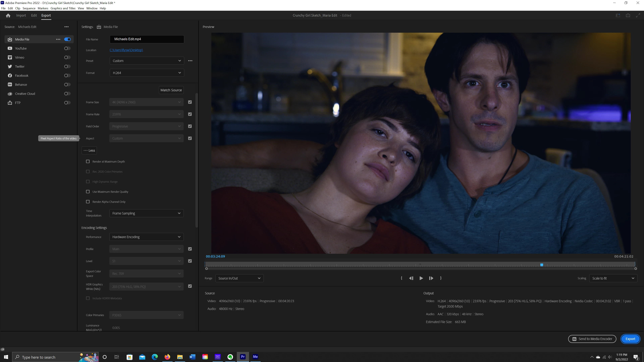
Task: Expand the Range Source In/Out dropdown
Action: tap(239, 278)
